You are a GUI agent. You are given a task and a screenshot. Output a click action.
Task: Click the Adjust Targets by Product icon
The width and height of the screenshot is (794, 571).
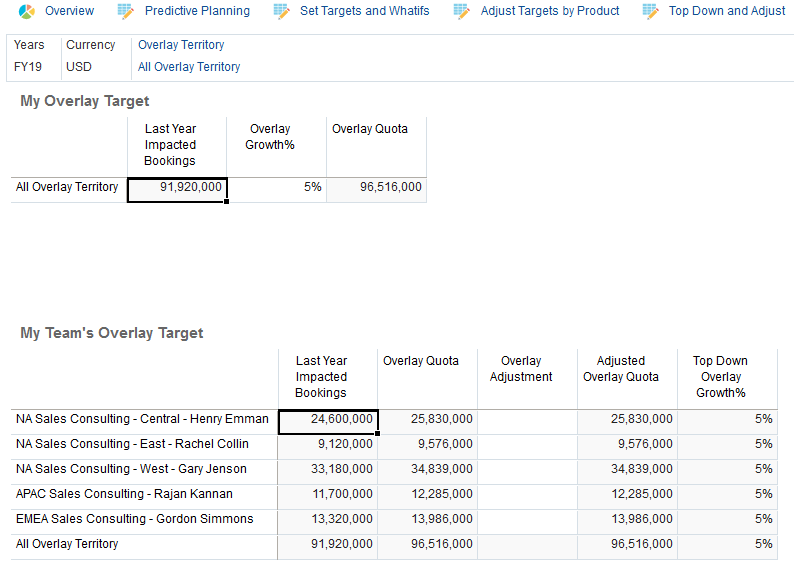[x=461, y=11]
